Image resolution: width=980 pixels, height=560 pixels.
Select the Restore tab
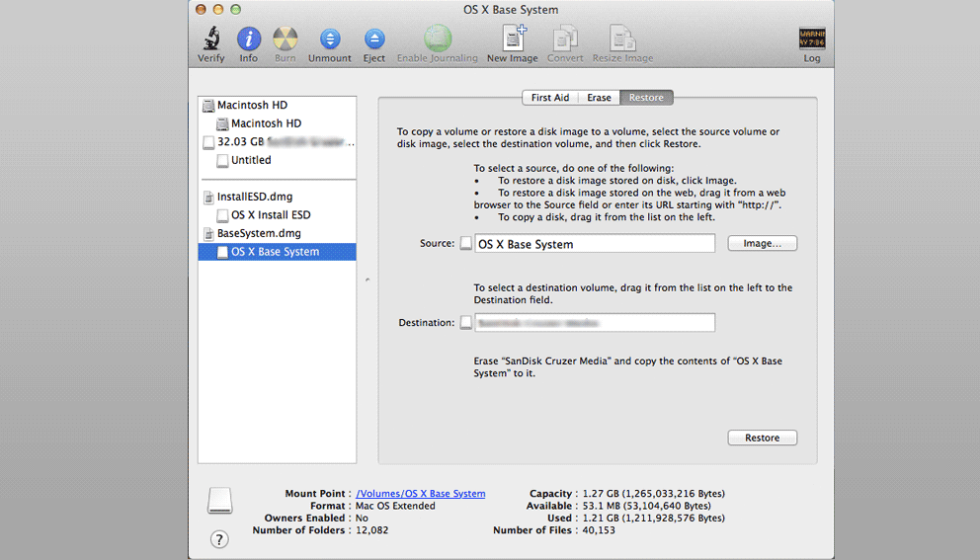(x=646, y=98)
